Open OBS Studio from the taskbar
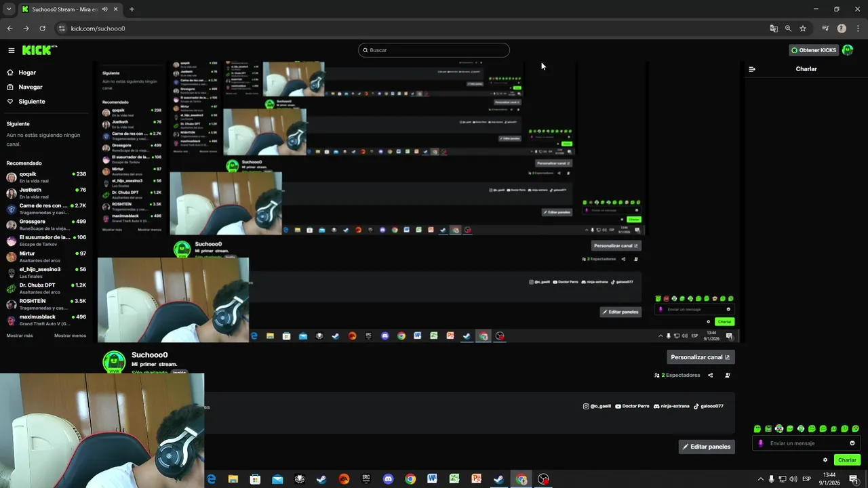The height and width of the screenshot is (488, 868). point(543,479)
